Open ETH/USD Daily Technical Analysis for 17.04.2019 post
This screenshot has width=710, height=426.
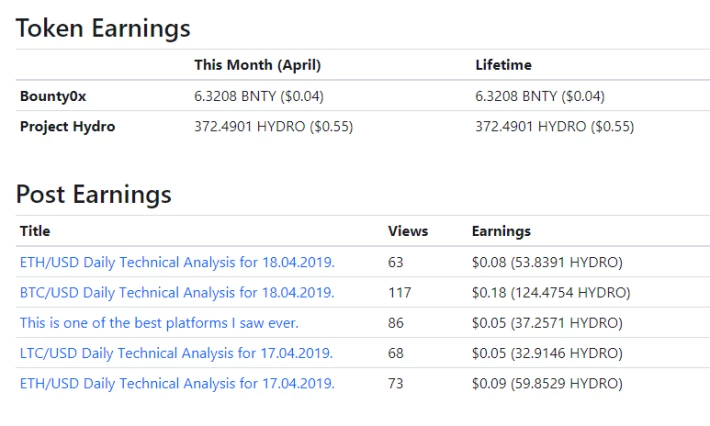click(177, 383)
